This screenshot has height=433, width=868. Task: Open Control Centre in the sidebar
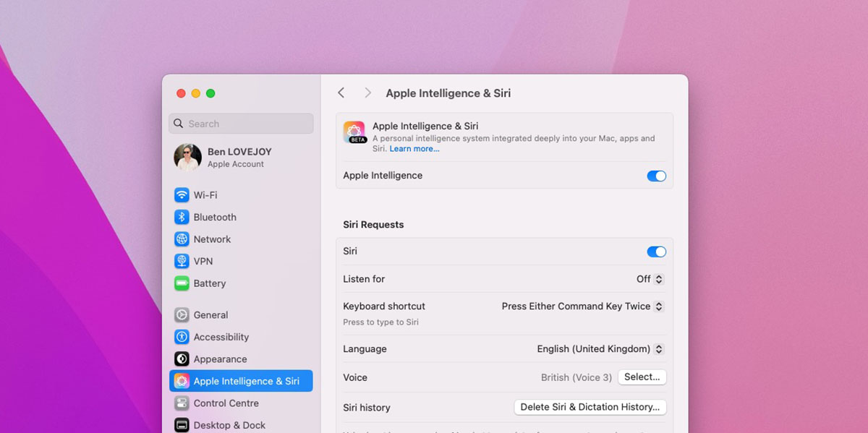pos(226,403)
